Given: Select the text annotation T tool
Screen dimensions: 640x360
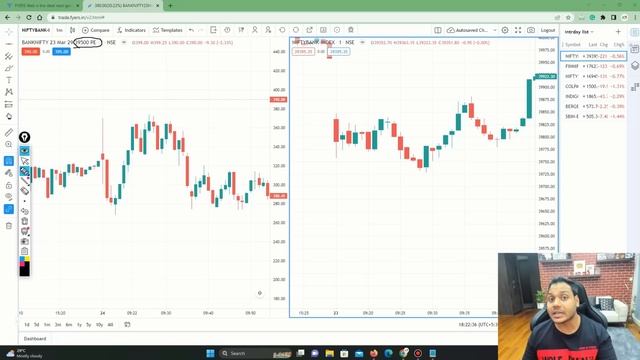Looking at the screenshot, I should pos(9,80).
